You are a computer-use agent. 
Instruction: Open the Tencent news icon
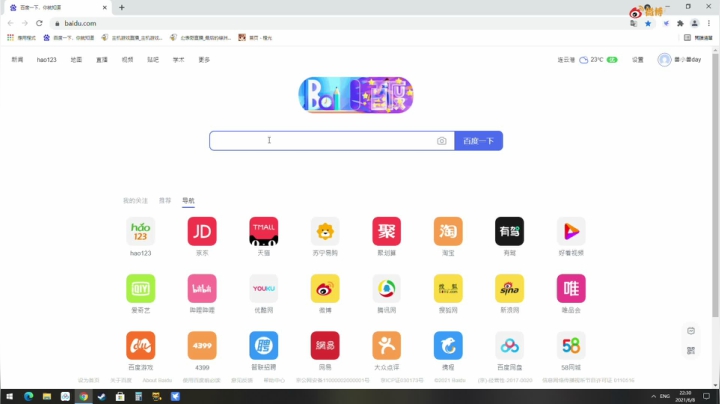387,288
